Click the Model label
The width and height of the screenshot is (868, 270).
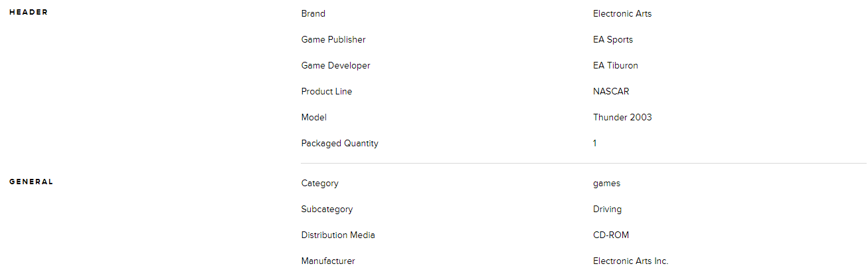(x=313, y=117)
